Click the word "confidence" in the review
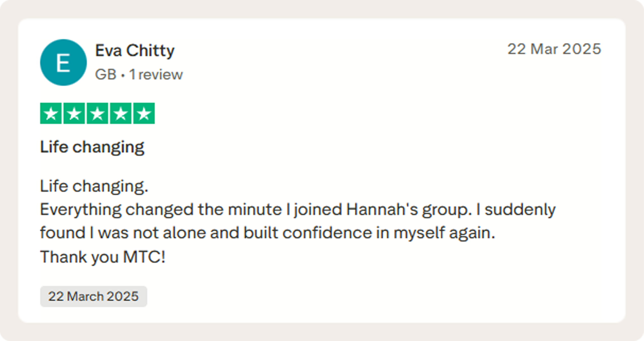Image resolution: width=644 pixels, height=341 pixels. pyautogui.click(x=327, y=233)
